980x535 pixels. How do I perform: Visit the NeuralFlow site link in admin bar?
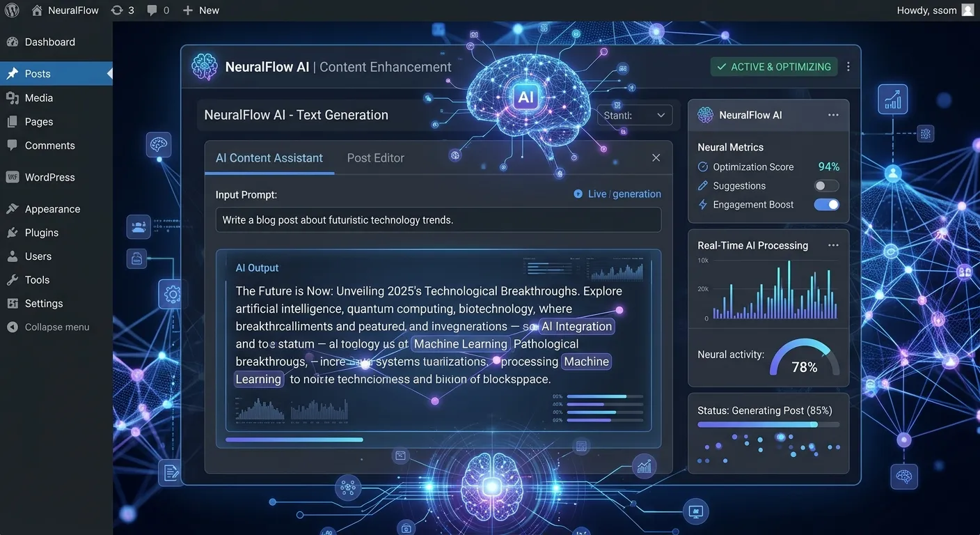click(x=65, y=10)
